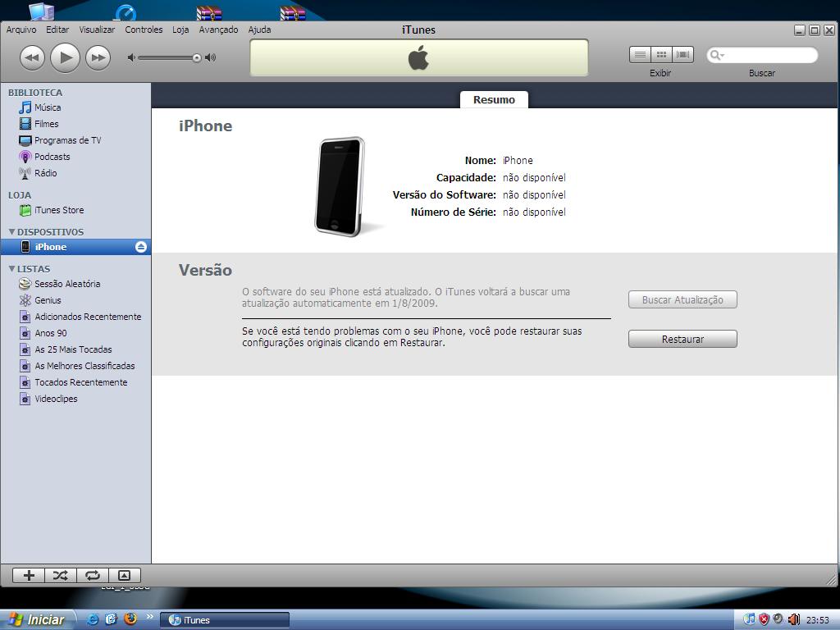Add a new playlist with plus button
This screenshot has width=840, height=630.
coord(29,575)
